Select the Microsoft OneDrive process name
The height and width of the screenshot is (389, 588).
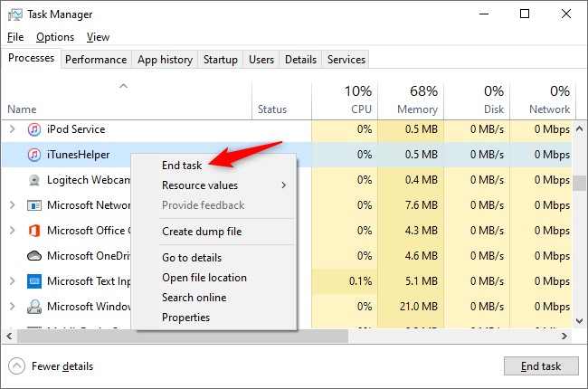[x=89, y=256]
